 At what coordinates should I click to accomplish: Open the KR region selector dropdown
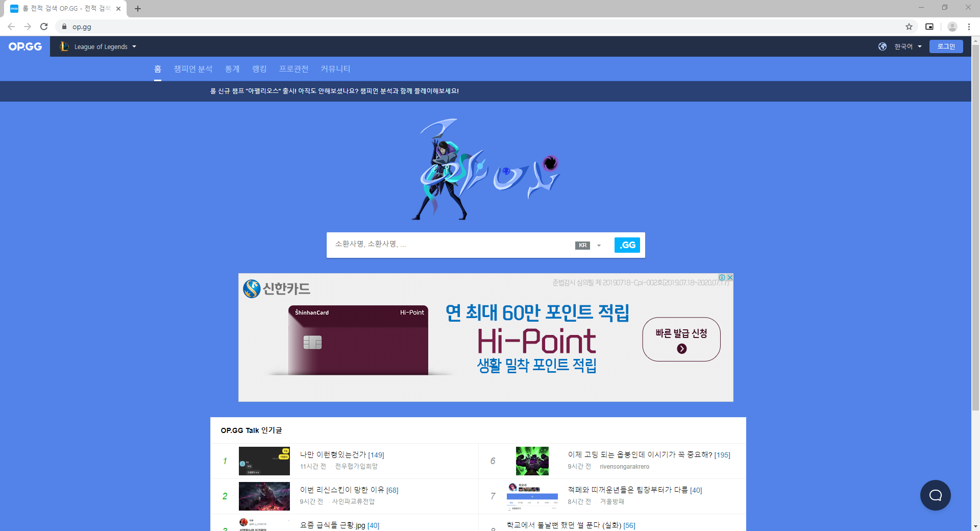589,246
